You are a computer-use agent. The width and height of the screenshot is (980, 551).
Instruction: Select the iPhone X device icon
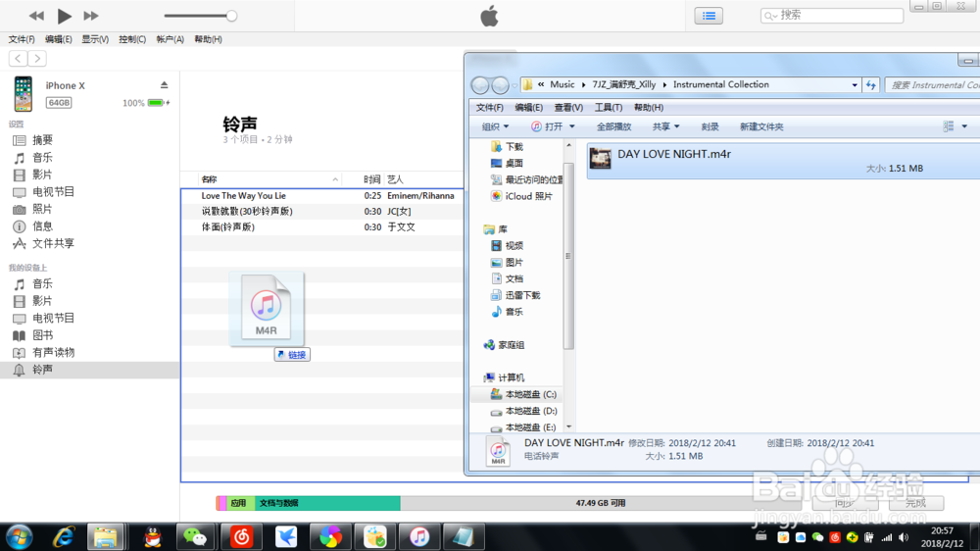(24, 94)
